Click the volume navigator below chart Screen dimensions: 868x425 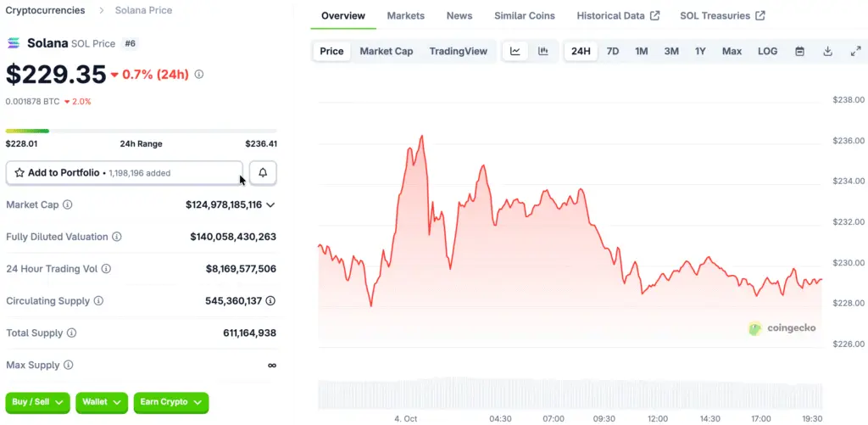570,394
